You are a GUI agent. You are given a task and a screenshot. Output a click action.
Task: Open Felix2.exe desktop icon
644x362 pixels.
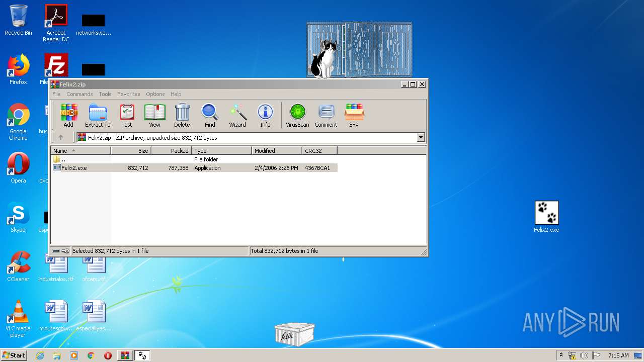click(546, 217)
